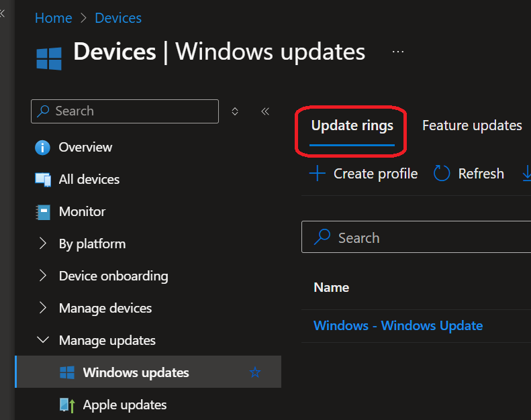Open the more options ellipsis menu
The image size is (531, 420).
click(399, 51)
